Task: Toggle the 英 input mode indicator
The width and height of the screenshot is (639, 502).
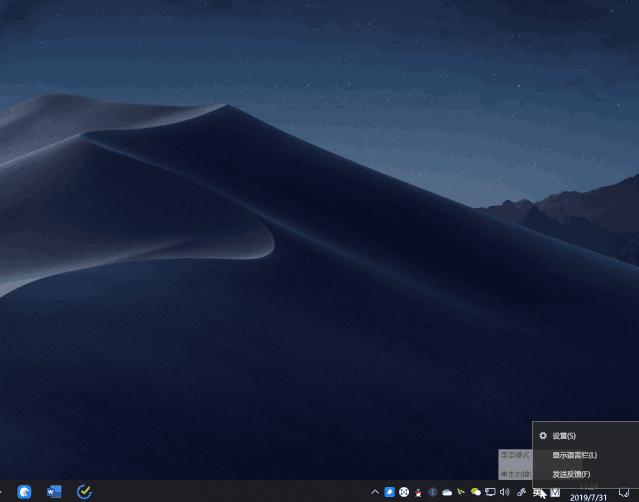Action: coord(538,493)
